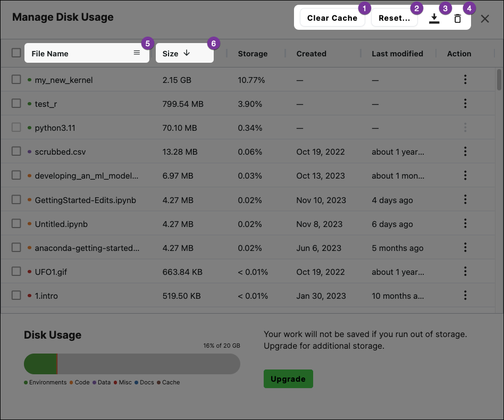Click the Jan 30, 2023 created date
The image size is (504, 420).
(321, 296)
